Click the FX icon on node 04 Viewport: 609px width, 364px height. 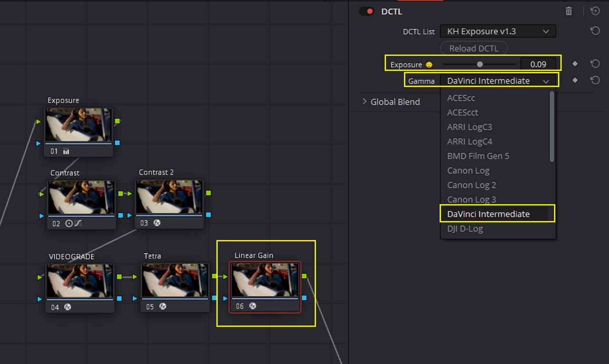68,307
